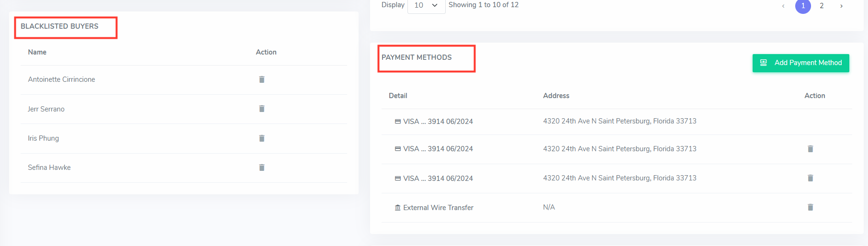The height and width of the screenshot is (246, 868).
Task: Click the Name column header
Action: click(x=37, y=52)
